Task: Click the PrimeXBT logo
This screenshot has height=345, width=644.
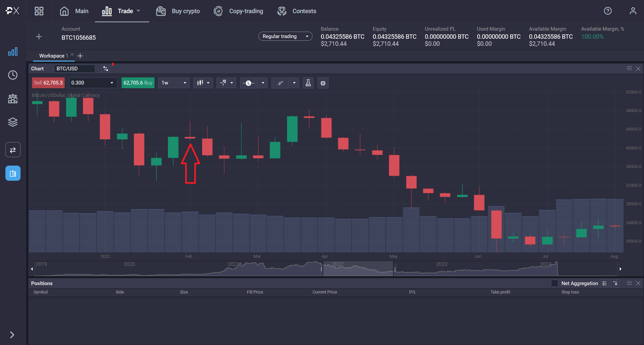Action: (12, 11)
